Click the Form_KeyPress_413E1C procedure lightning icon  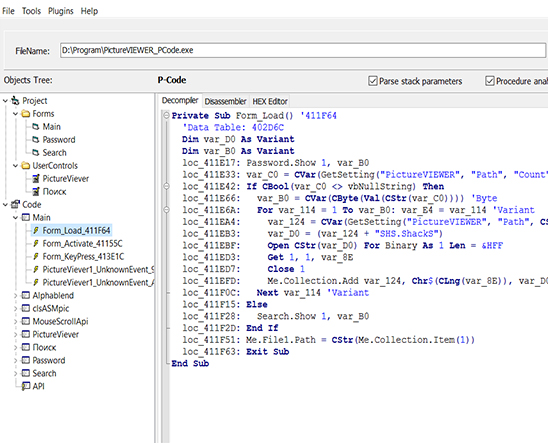[x=36, y=256]
